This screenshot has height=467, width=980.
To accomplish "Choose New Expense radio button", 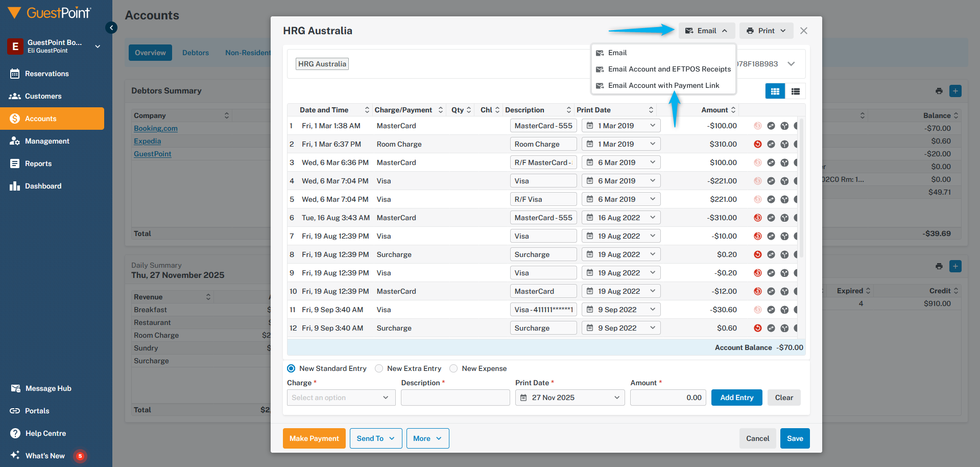I will click(453, 368).
